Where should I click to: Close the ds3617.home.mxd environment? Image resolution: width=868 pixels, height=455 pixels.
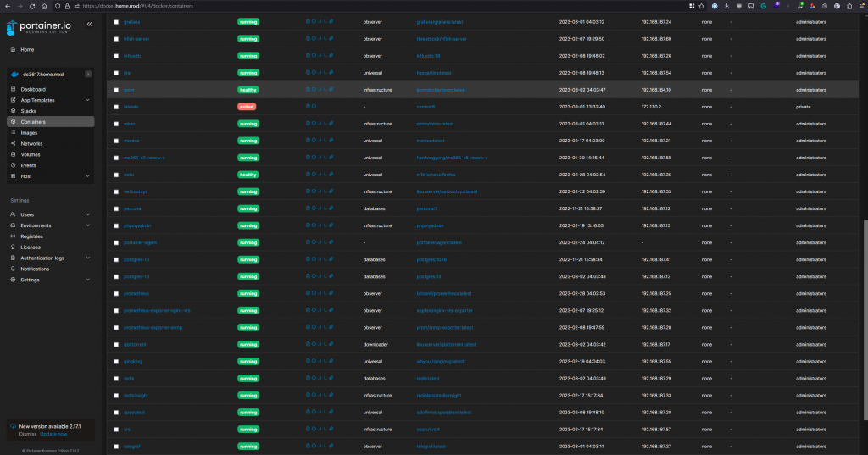88,75
